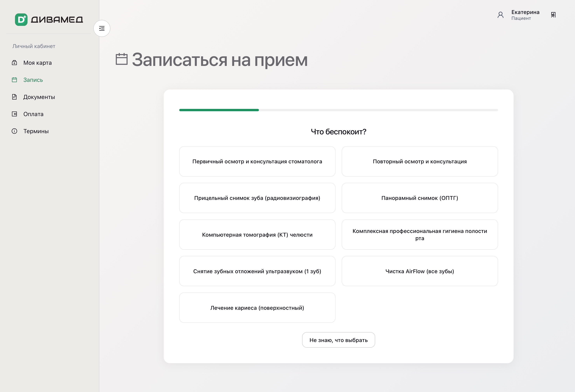Click the Divamed logo icon
The image size is (575, 392).
tap(21, 20)
